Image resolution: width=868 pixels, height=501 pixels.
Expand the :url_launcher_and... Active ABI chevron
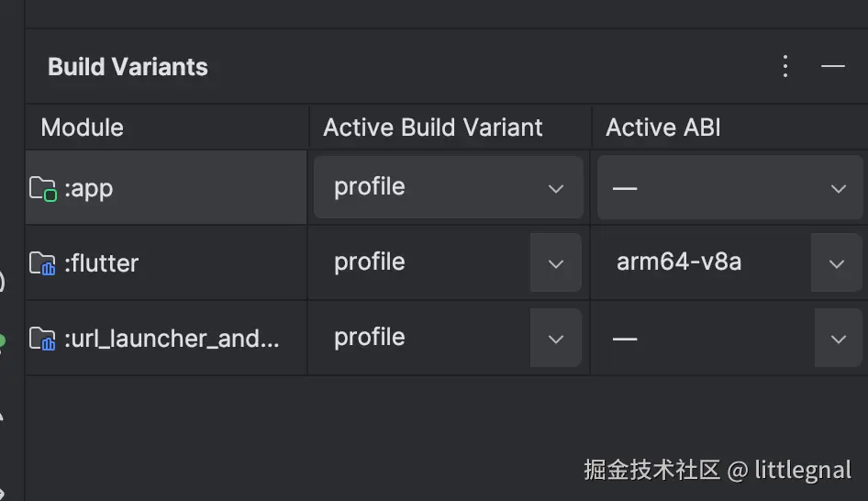(x=838, y=338)
